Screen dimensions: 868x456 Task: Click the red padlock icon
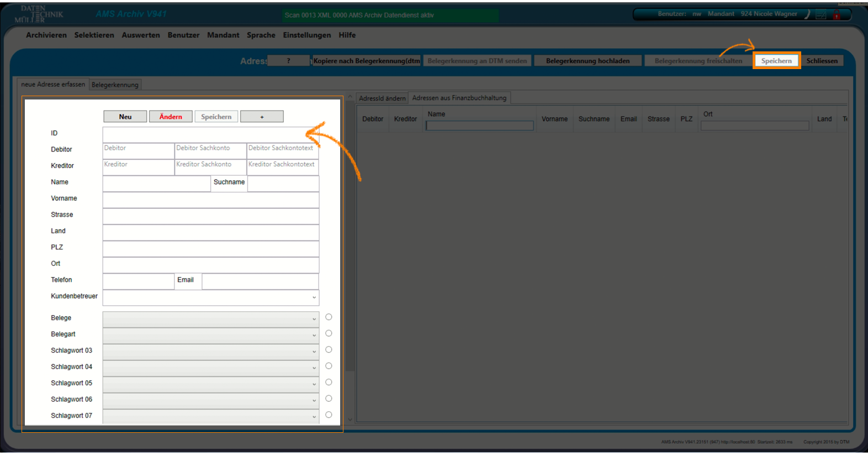pyautogui.click(x=837, y=15)
